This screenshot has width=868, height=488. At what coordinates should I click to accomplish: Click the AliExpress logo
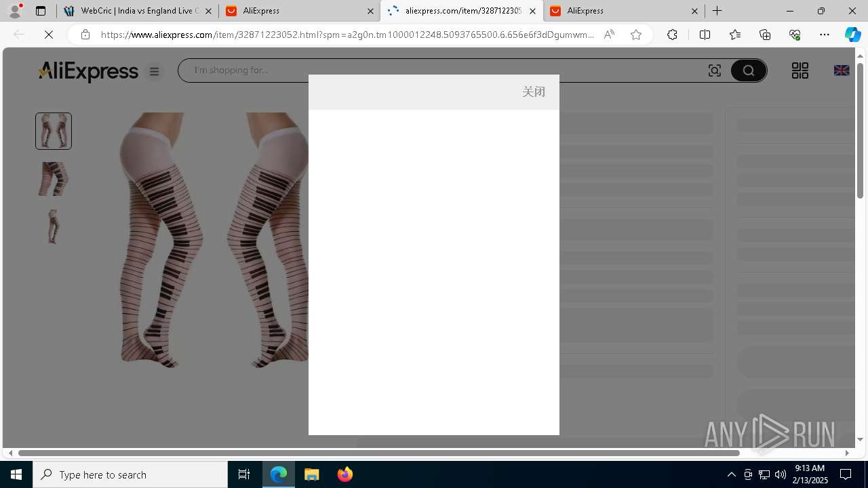pyautogui.click(x=88, y=71)
